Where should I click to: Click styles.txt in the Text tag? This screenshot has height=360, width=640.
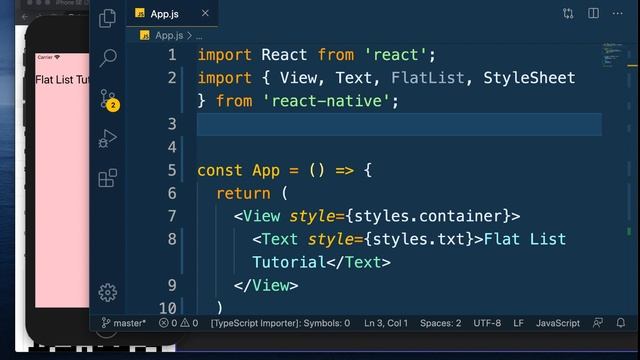coord(419,239)
